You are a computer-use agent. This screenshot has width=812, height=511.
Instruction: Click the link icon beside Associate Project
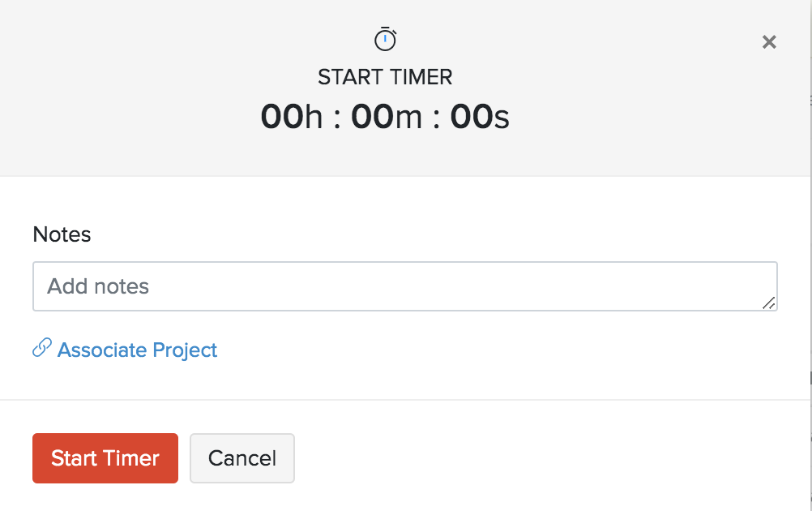41,349
